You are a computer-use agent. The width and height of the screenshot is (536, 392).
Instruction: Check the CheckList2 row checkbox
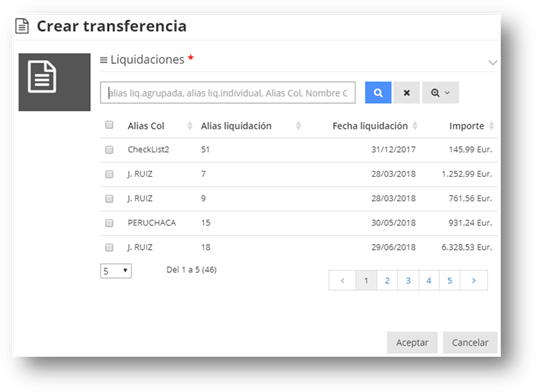pos(109,150)
